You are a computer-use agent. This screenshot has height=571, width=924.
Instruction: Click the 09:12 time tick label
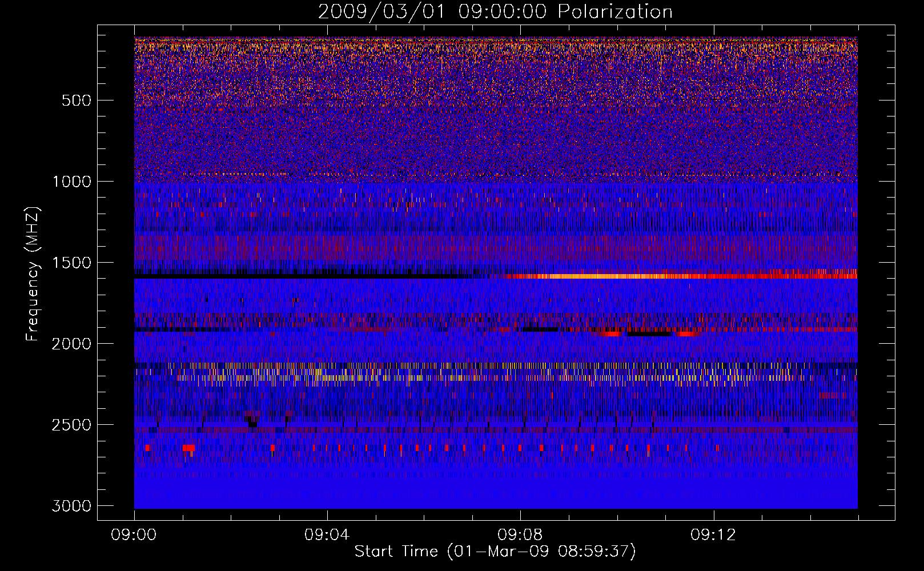pos(713,535)
